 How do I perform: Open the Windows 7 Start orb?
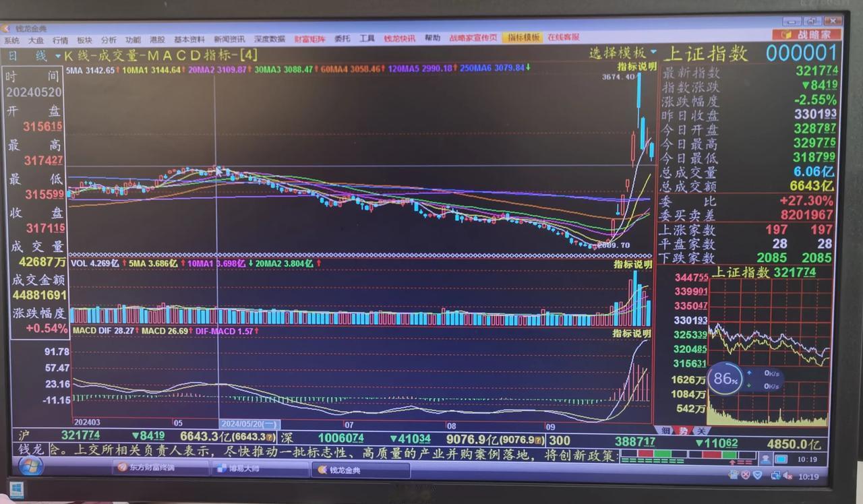[x=30, y=467]
